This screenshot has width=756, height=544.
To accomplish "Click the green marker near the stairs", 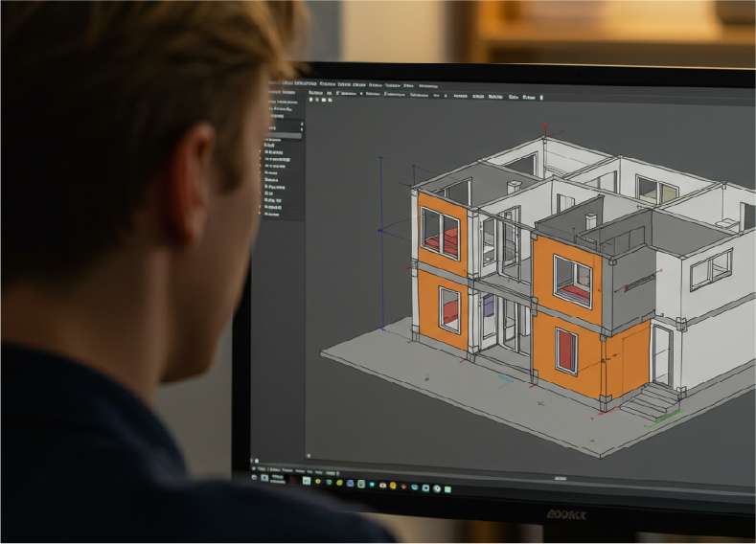I will [679, 415].
